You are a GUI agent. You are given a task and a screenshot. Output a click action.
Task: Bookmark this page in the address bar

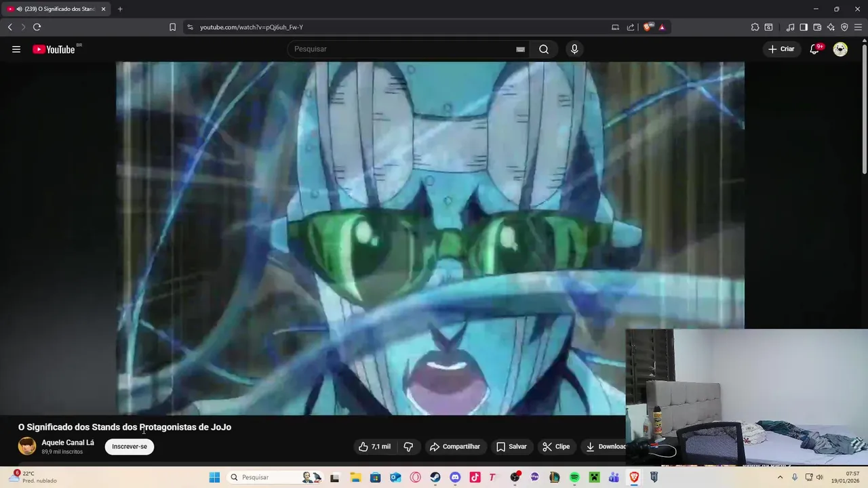[172, 27]
